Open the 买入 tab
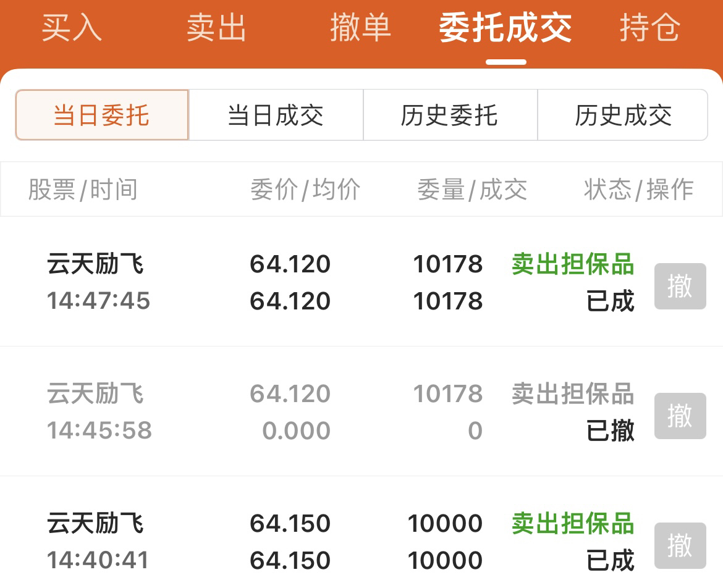 72,28
